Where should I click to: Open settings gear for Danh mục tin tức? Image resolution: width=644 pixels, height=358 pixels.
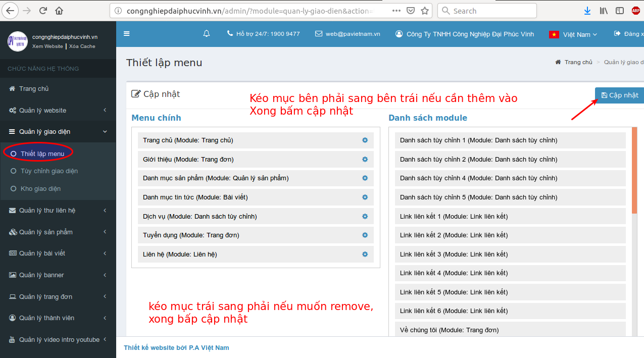365,197
